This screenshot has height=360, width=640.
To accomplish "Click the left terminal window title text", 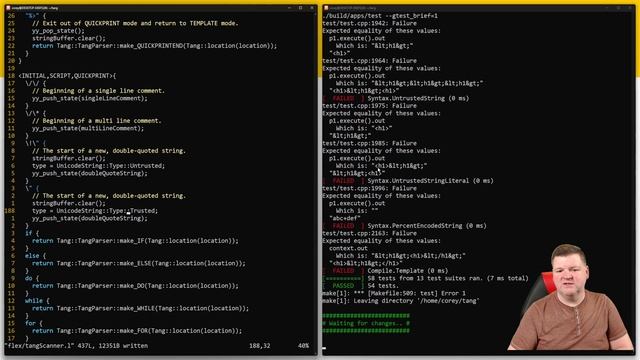I will [x=35, y=8].
